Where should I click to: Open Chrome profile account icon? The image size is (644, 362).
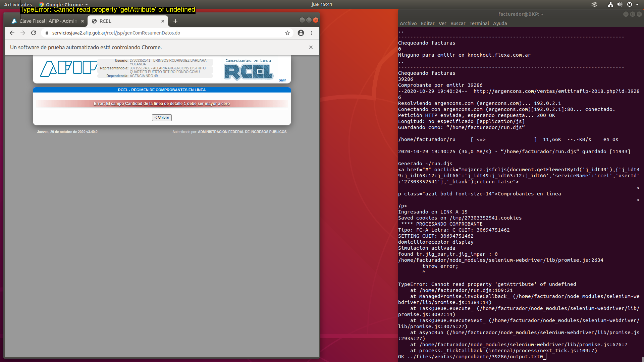point(301,33)
